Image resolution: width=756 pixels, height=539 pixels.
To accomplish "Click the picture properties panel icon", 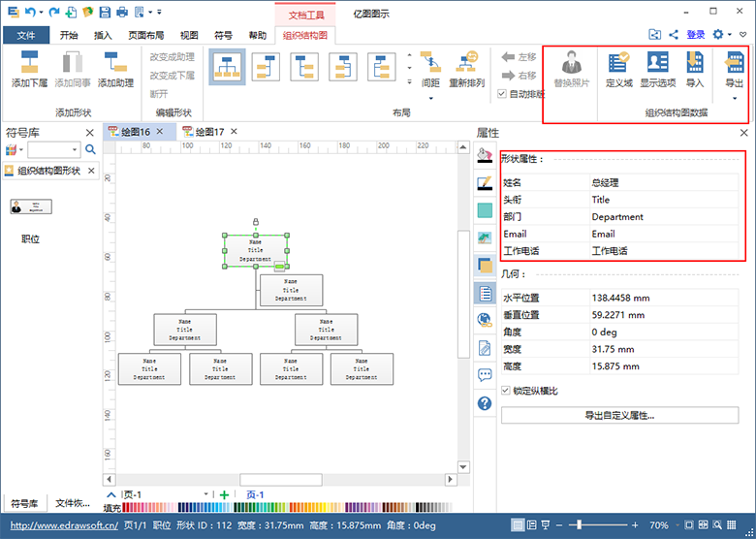I will coord(485,238).
